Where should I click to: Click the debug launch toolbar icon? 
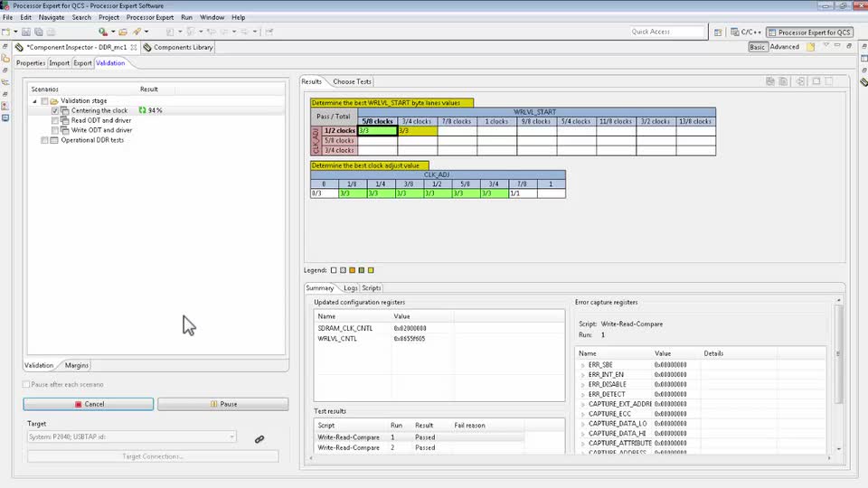pos(104,32)
